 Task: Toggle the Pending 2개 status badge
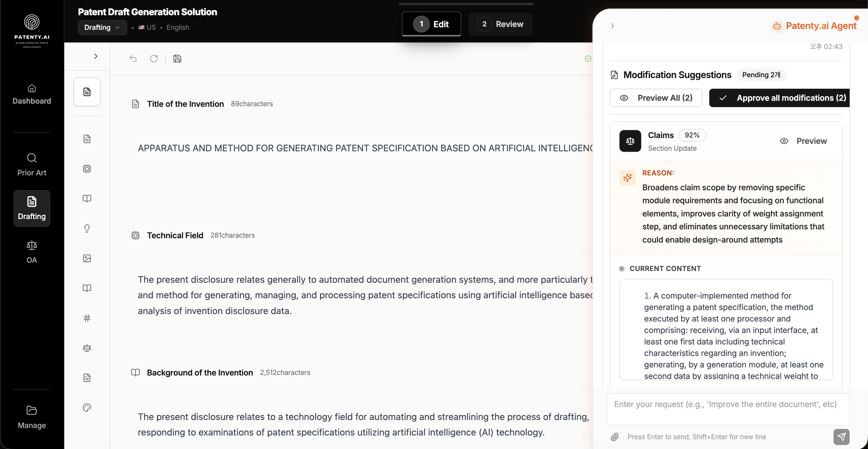(x=761, y=75)
